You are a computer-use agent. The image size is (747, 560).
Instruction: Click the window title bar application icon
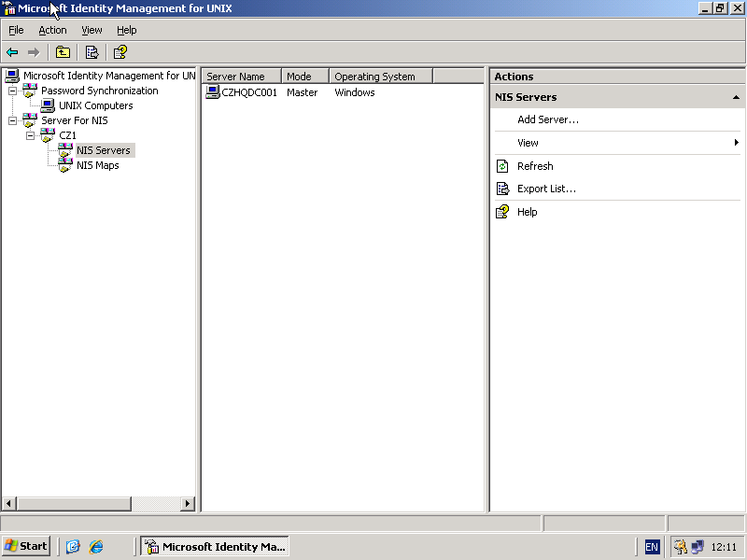pos(9,8)
